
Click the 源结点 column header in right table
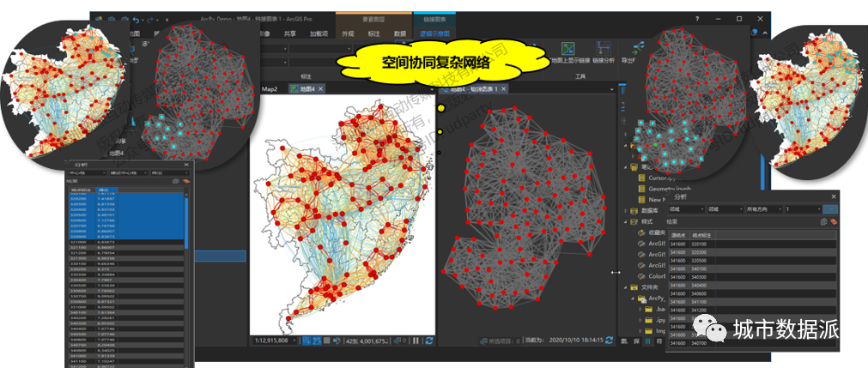pyautogui.click(x=678, y=235)
